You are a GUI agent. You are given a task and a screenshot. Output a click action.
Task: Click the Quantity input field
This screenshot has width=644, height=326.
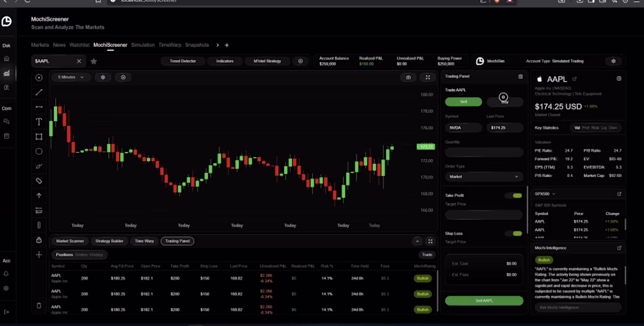(x=484, y=152)
